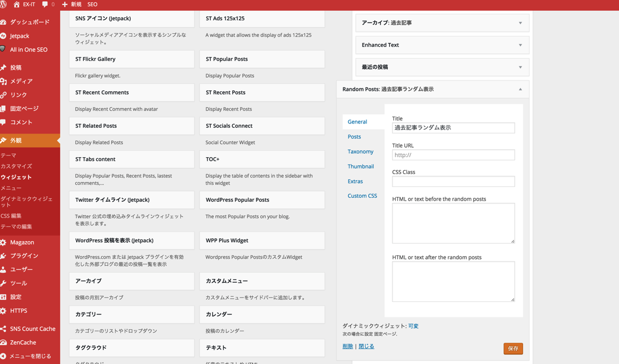Click the 設定 sliders icon
Image resolution: width=619 pixels, height=364 pixels.
pos(3,297)
